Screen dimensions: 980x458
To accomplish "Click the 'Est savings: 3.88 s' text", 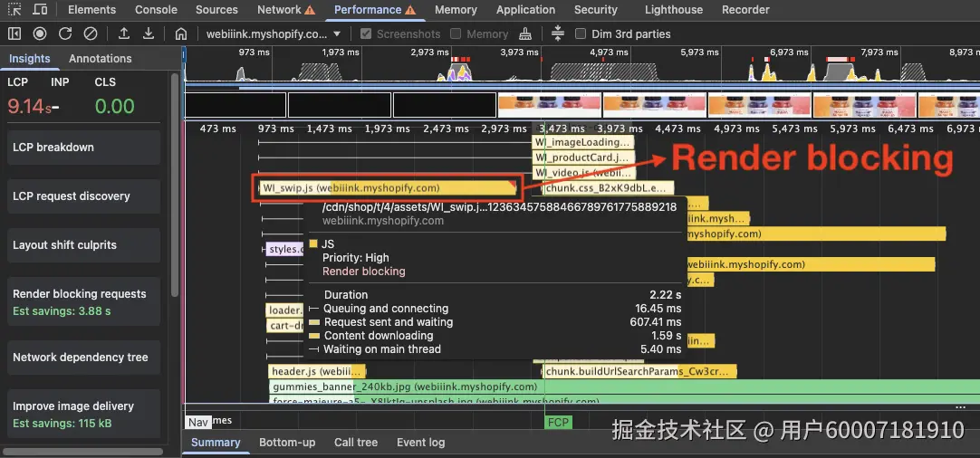I will point(62,310).
